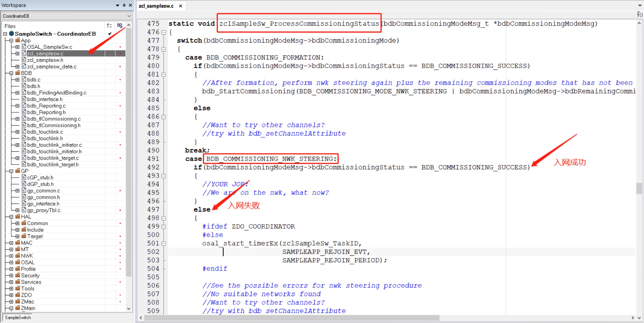Screen dimensions: 644x323
Task: Collapse code block at line 493
Action: [164, 176]
